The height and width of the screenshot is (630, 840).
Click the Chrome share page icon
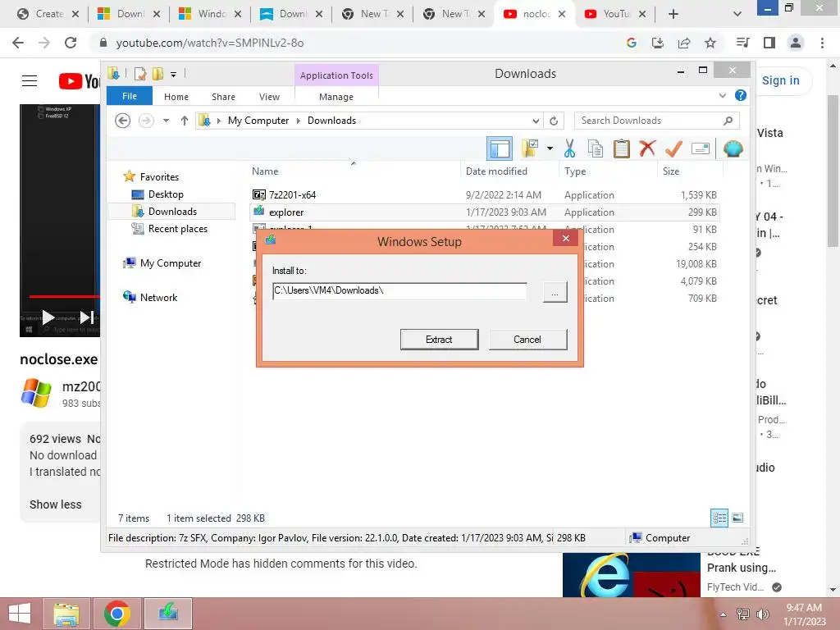[684, 43]
